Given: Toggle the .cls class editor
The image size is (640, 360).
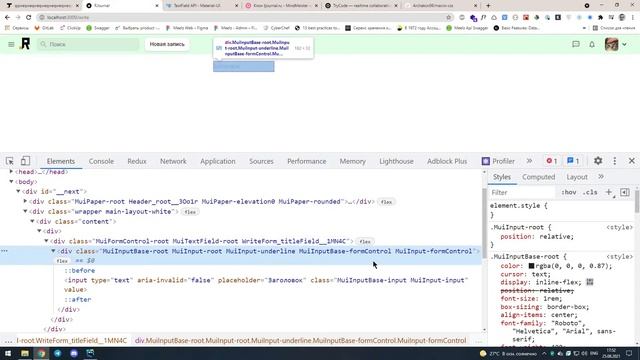Looking at the screenshot, I should tap(590, 192).
